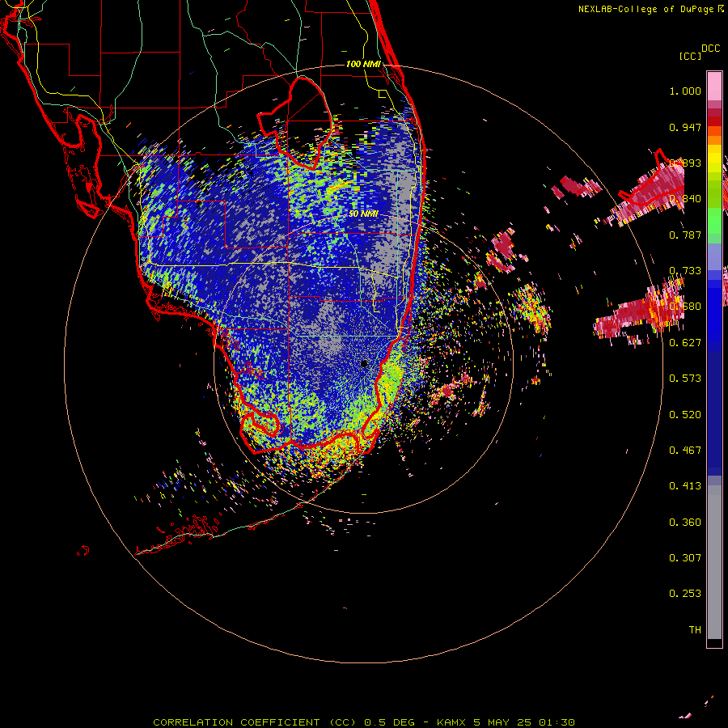728x728 pixels.
Task: Select the gray segment of the color bar
Action: (x=714, y=562)
